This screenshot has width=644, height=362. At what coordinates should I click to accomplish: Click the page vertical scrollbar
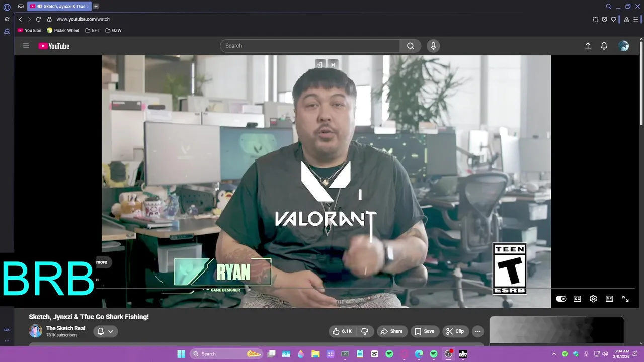point(641,83)
